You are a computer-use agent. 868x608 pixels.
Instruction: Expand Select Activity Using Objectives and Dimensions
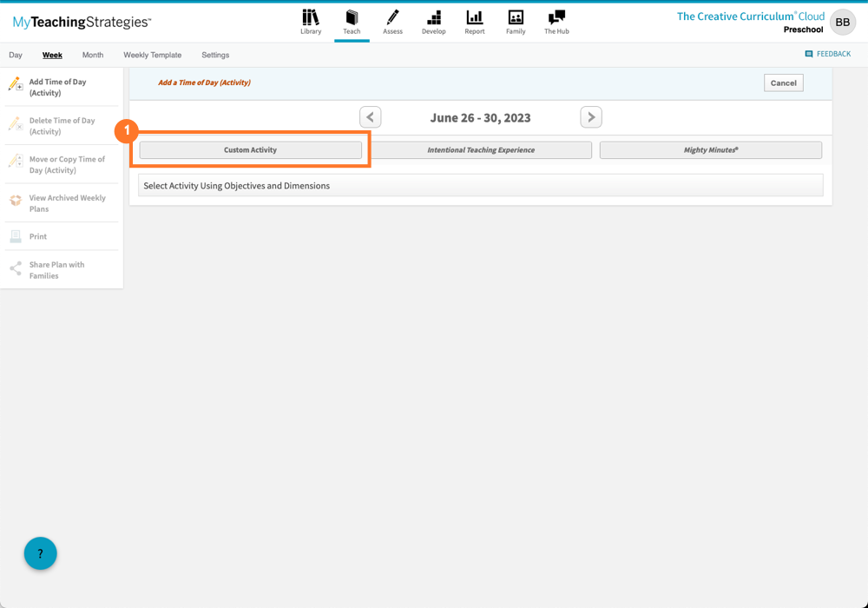coord(480,185)
